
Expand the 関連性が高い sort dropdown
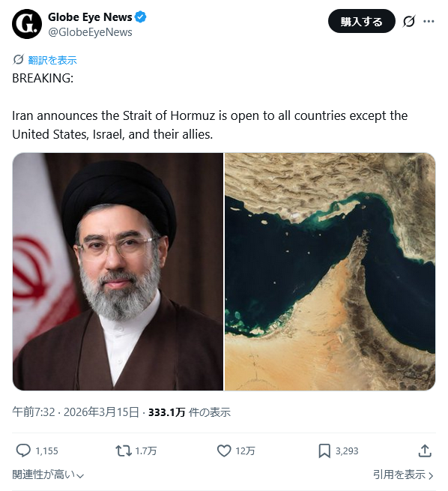tap(48, 475)
